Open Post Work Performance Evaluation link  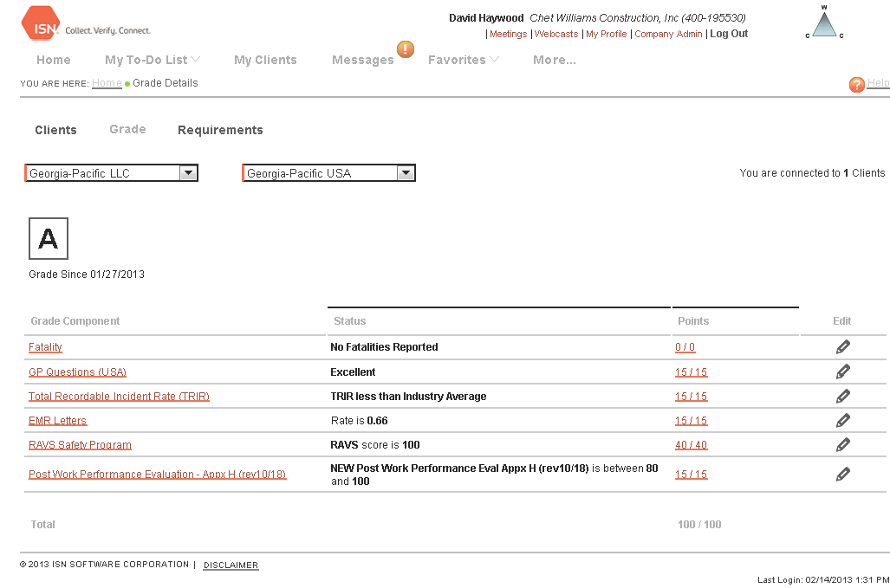157,474
